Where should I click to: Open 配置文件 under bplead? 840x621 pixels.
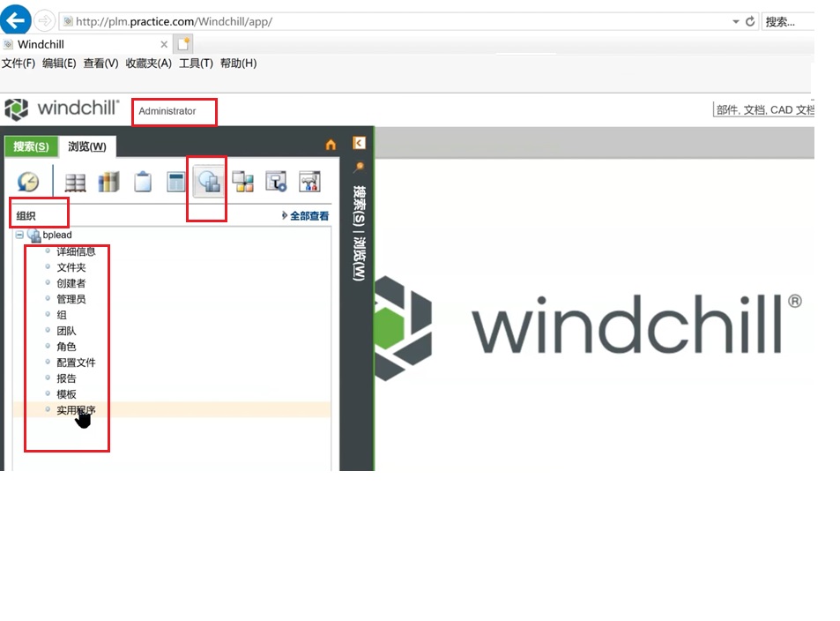tap(76, 363)
